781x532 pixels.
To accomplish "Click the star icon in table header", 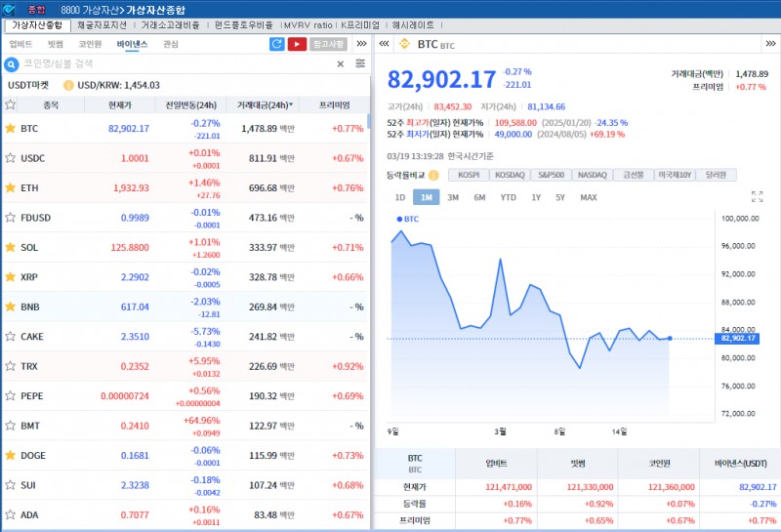I will 10,105.
